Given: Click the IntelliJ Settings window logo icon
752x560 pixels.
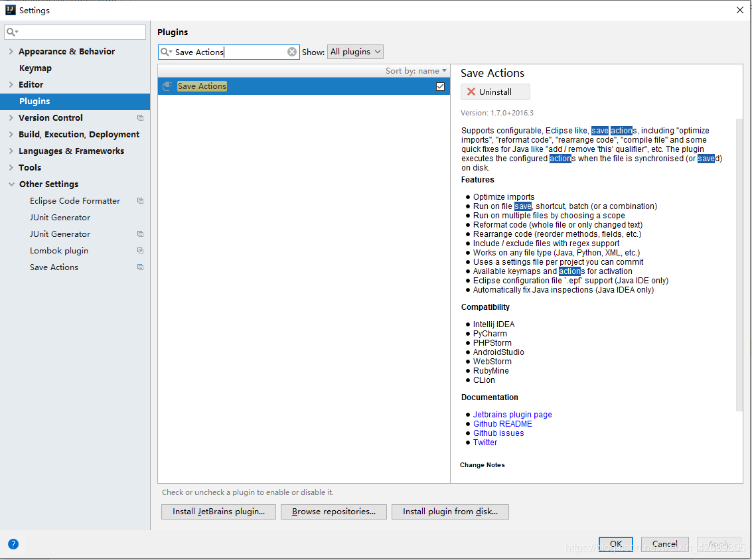Looking at the screenshot, I should tap(10, 9).
